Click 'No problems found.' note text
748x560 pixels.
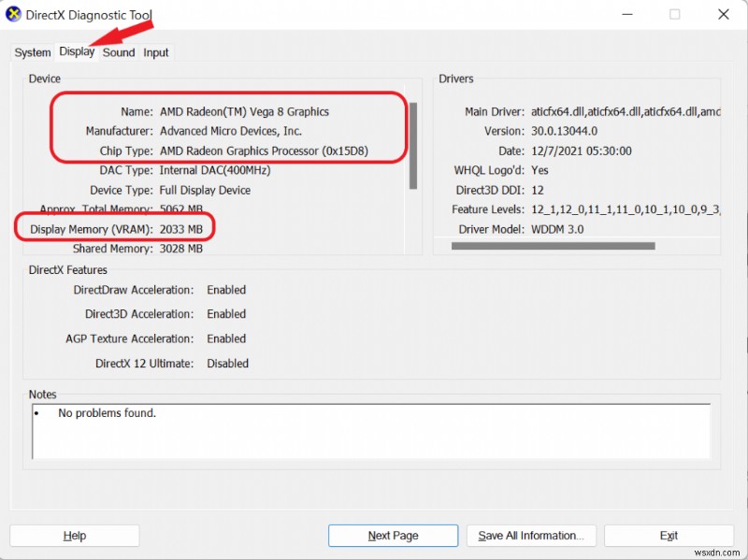[107, 413]
